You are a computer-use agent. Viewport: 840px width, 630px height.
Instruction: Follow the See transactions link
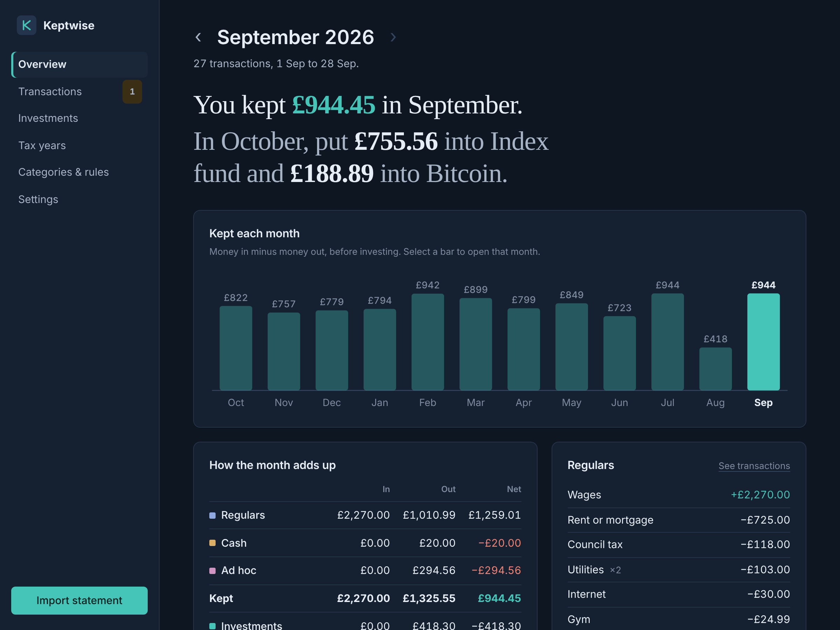pyautogui.click(x=754, y=466)
